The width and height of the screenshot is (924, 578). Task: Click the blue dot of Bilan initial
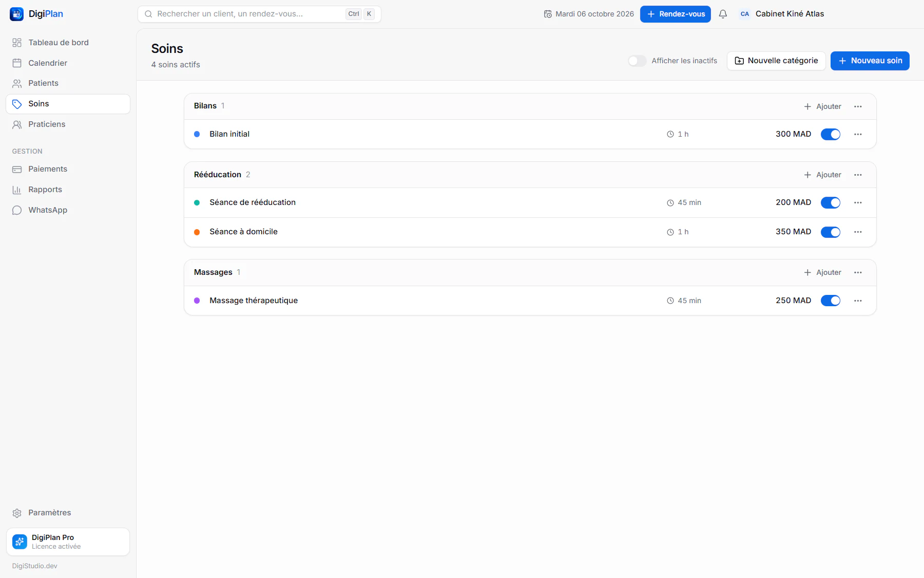[x=197, y=134]
